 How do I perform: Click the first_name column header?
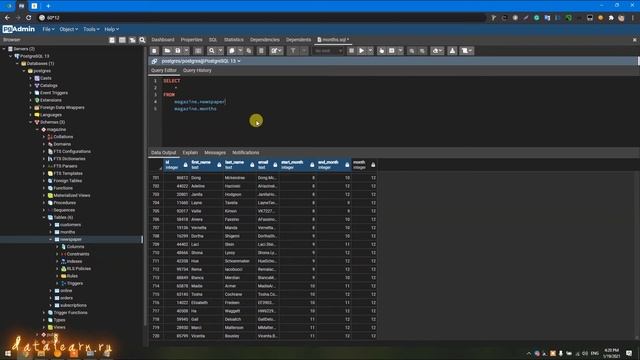pos(206,164)
